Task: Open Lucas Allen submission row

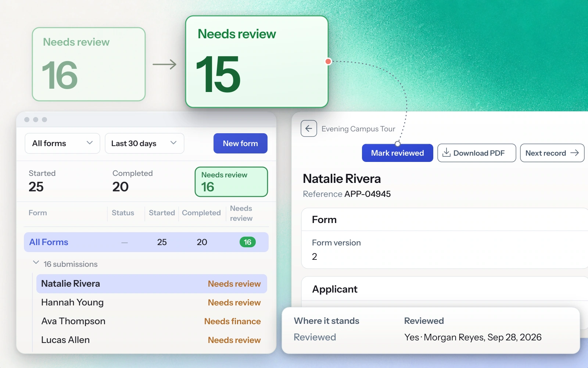Action: [x=151, y=340]
